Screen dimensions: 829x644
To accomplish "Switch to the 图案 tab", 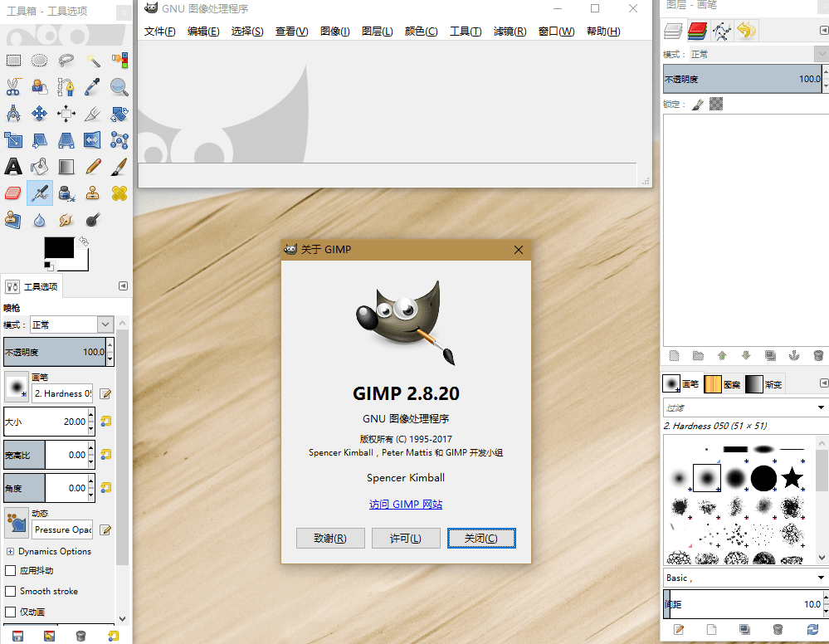I will pos(723,384).
